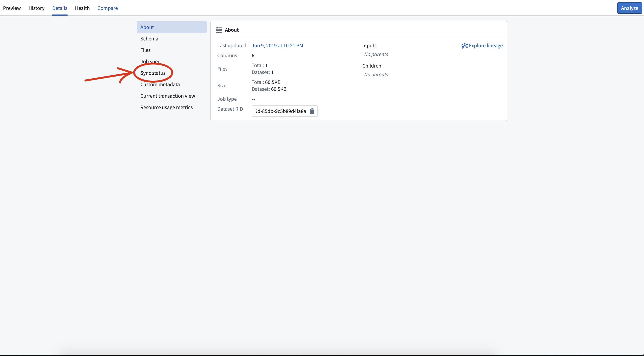Open Resource usage metrics section
Image resolution: width=644 pixels, height=356 pixels.
pyautogui.click(x=171, y=107)
